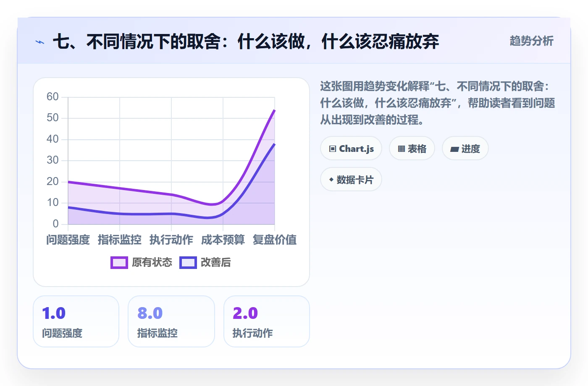Click the 趋势分析 label in header
Image resolution: width=588 pixels, height=386 pixels.
[x=531, y=41]
